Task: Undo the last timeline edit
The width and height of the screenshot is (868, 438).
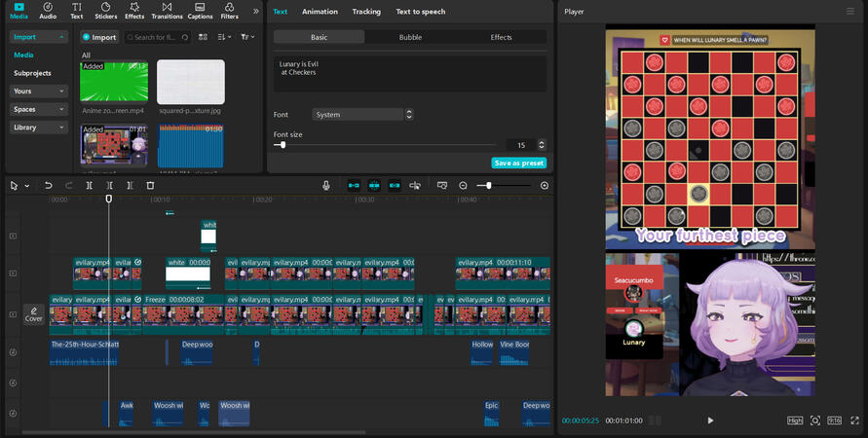Action: [49, 185]
